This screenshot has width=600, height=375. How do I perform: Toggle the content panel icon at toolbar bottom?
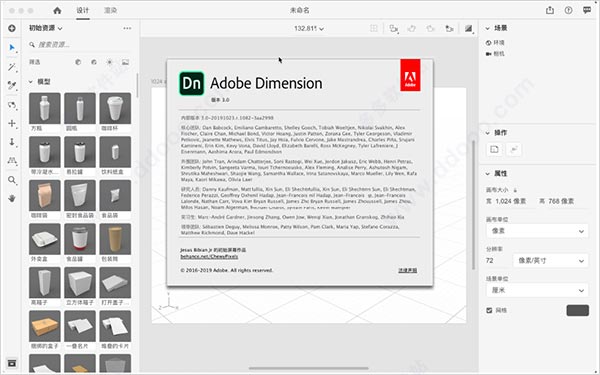(12, 363)
